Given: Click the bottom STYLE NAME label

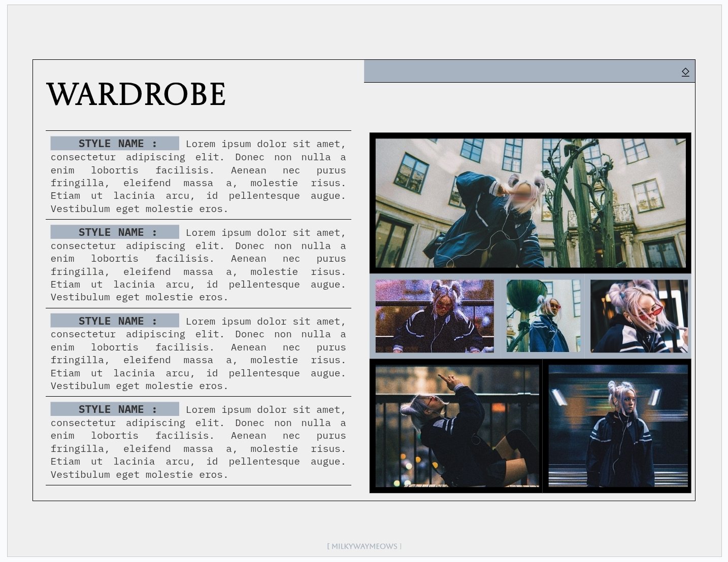Looking at the screenshot, I should coord(115,409).
